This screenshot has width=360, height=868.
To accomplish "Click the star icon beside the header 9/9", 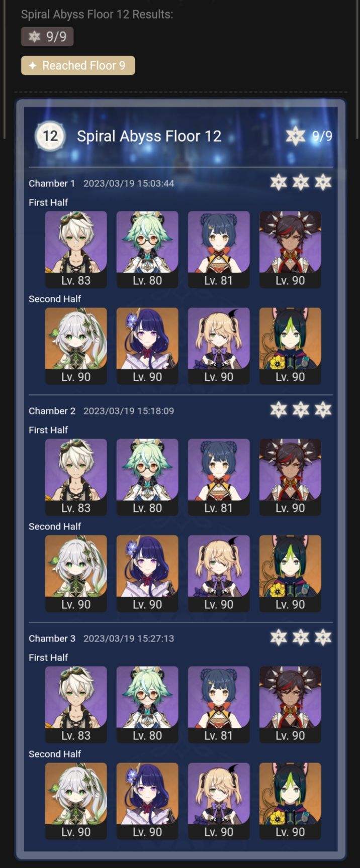I will coord(295,136).
